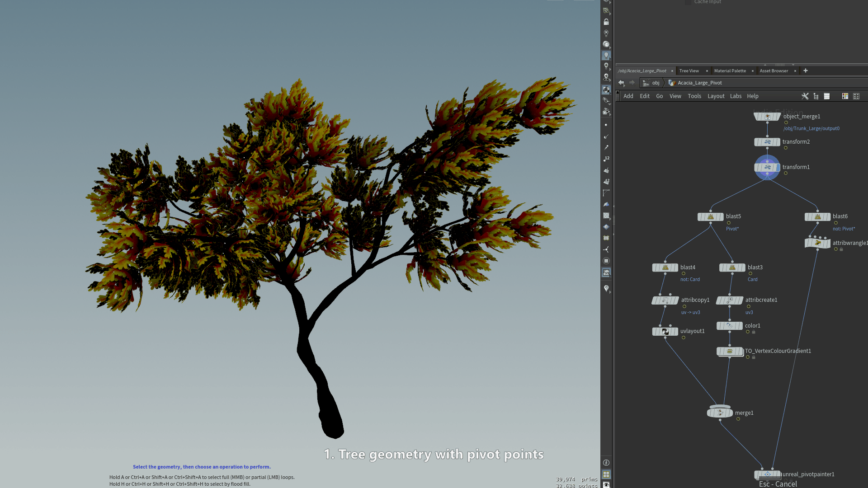The image size is (868, 488).
Task: Select the unreal_pivotpainter1 node
Action: (x=767, y=474)
